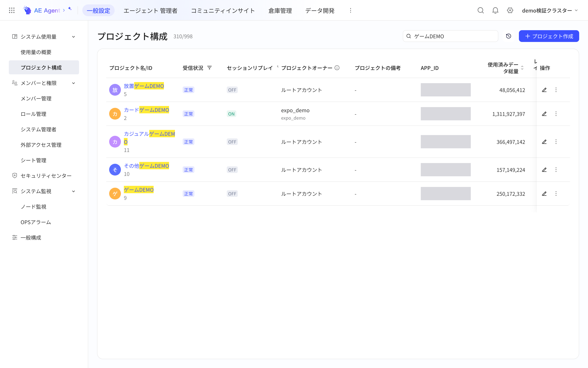Open more actions for その他ゲームDEMO
Viewport: 588px width, 368px height.
[x=556, y=170]
